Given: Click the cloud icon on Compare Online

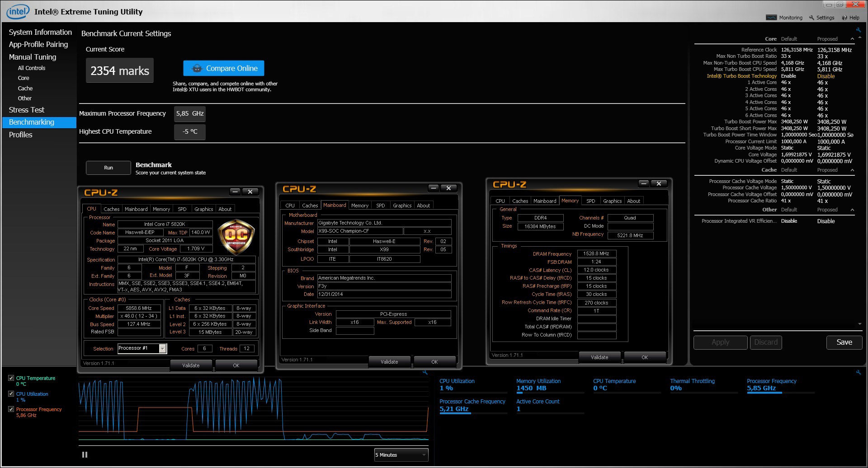Looking at the screenshot, I should click(197, 69).
